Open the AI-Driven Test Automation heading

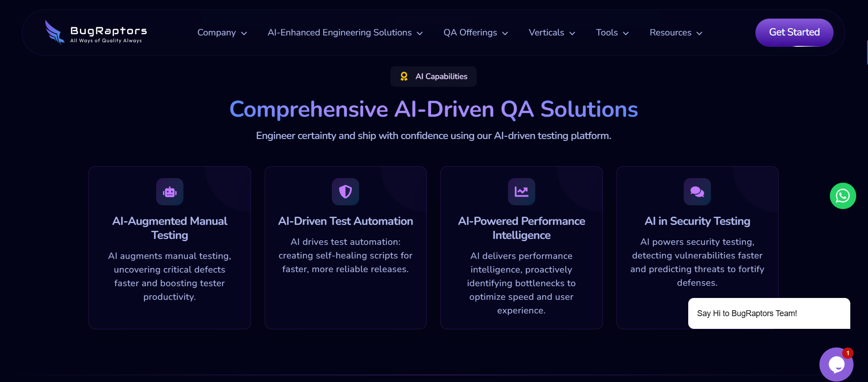pos(345,221)
